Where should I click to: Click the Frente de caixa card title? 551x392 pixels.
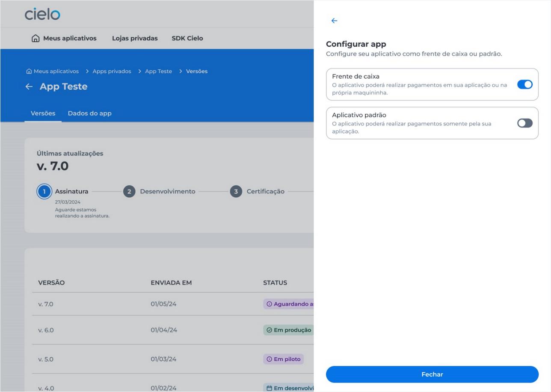point(355,77)
